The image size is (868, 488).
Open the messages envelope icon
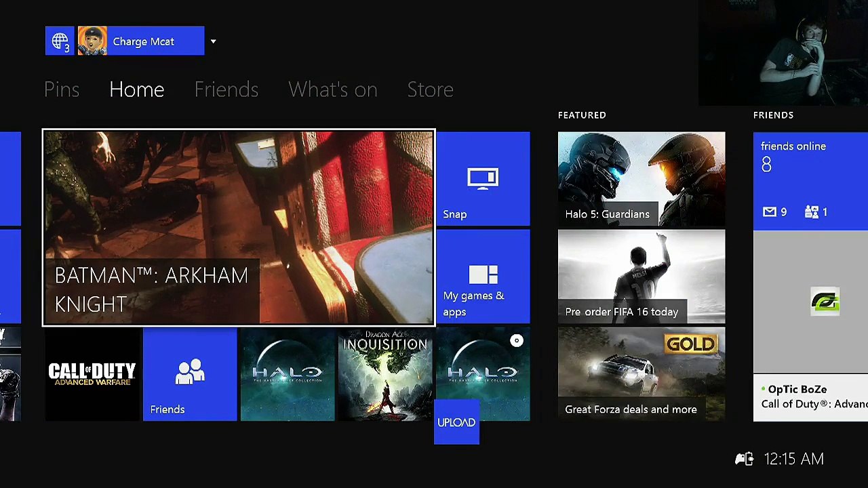pyautogui.click(x=769, y=212)
